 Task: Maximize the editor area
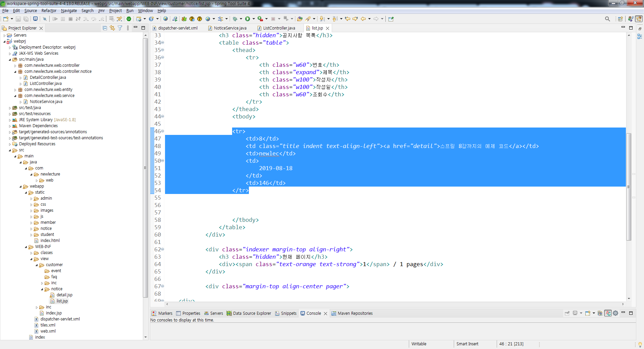(631, 28)
